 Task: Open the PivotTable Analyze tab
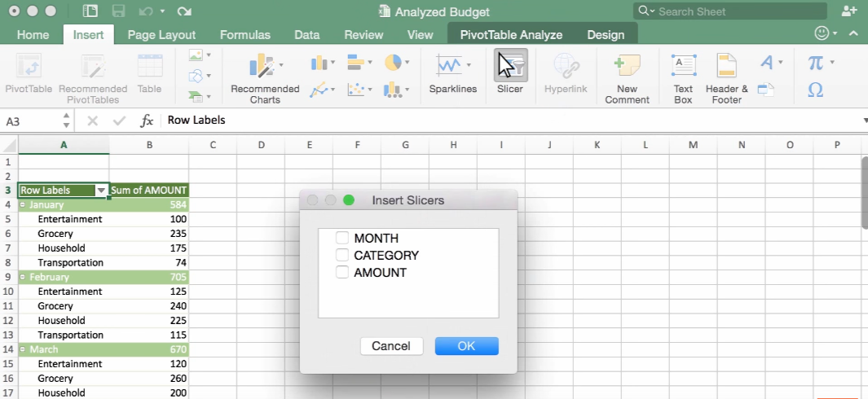(x=511, y=35)
